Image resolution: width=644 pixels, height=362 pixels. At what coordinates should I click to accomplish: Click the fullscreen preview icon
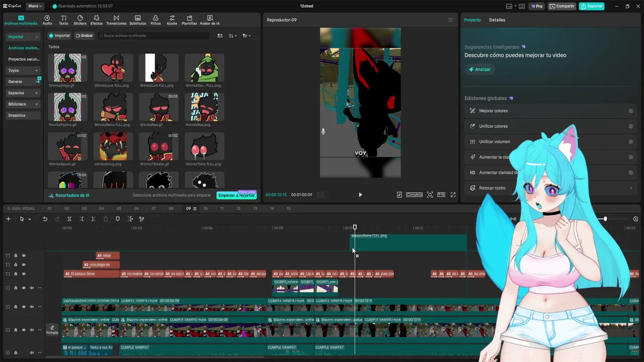453,195
